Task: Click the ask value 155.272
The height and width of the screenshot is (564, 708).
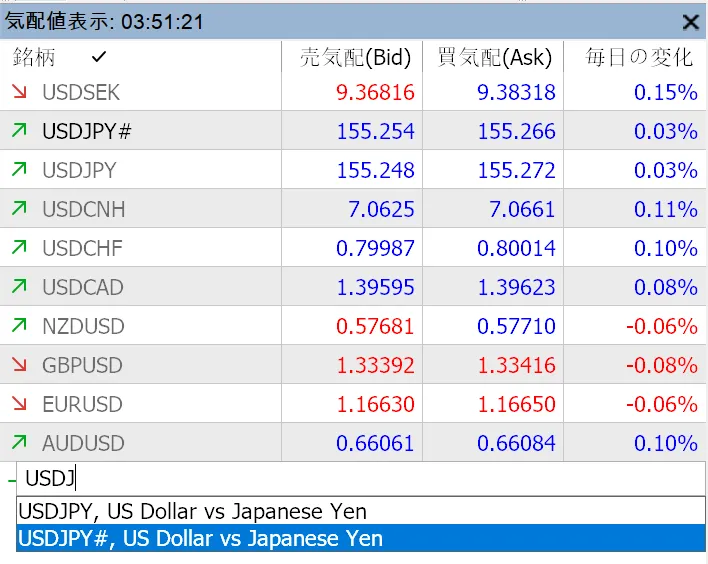Action: point(517,170)
